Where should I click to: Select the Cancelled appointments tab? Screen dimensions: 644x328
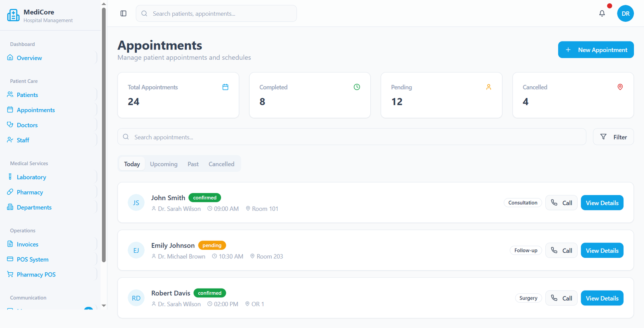pos(221,164)
